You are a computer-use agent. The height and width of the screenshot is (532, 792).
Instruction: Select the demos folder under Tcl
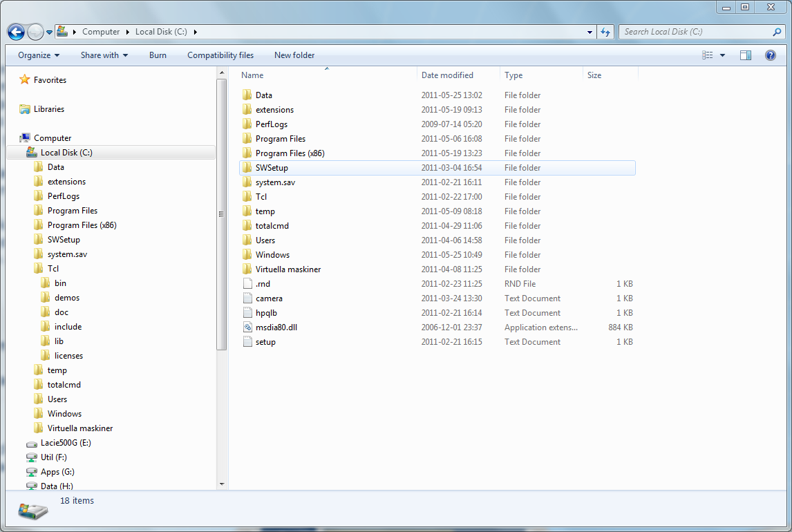tap(66, 298)
